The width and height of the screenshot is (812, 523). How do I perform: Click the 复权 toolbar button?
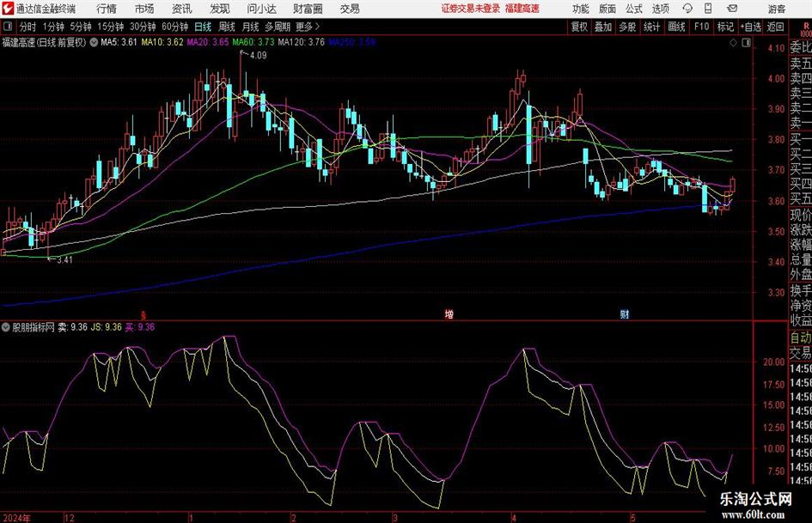pos(579,27)
